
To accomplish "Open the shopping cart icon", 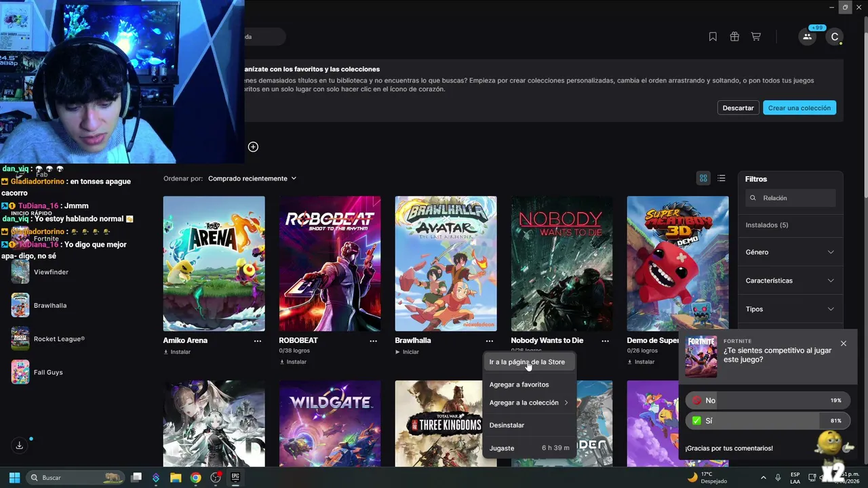I will [755, 37].
